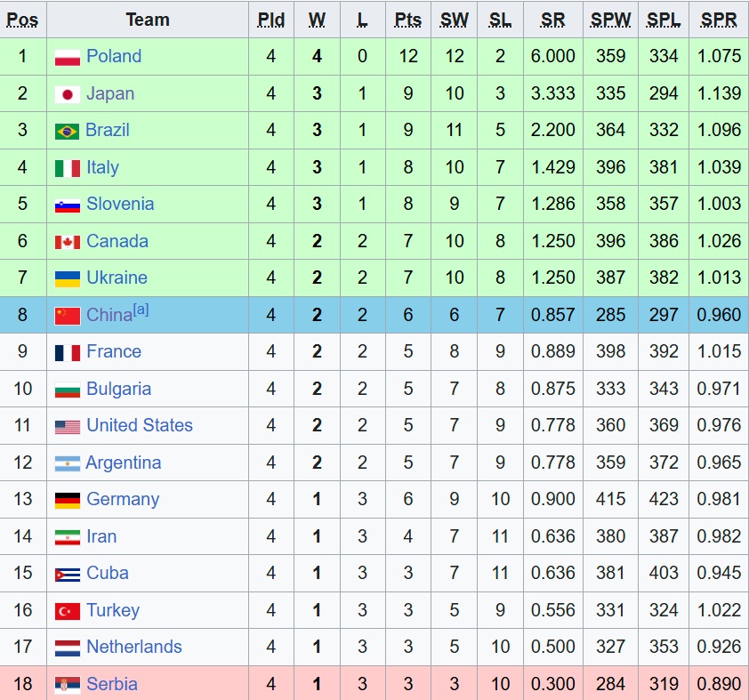Click the Canada flag icon
Screen dimensions: 749x700
click(x=68, y=242)
